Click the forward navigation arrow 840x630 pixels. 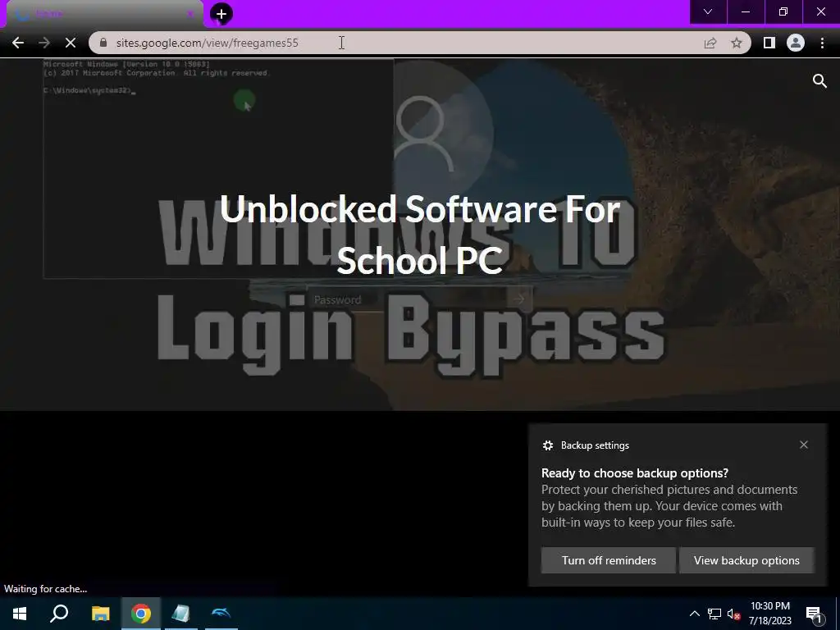pos(44,43)
